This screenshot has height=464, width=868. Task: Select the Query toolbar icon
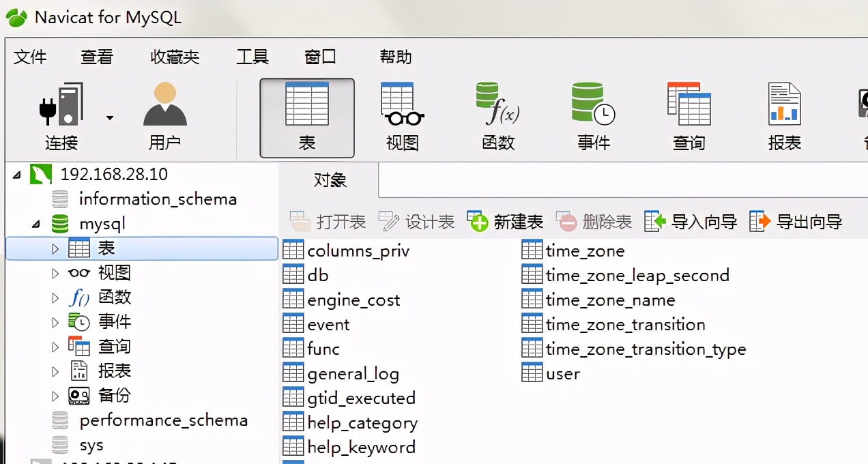tap(689, 117)
